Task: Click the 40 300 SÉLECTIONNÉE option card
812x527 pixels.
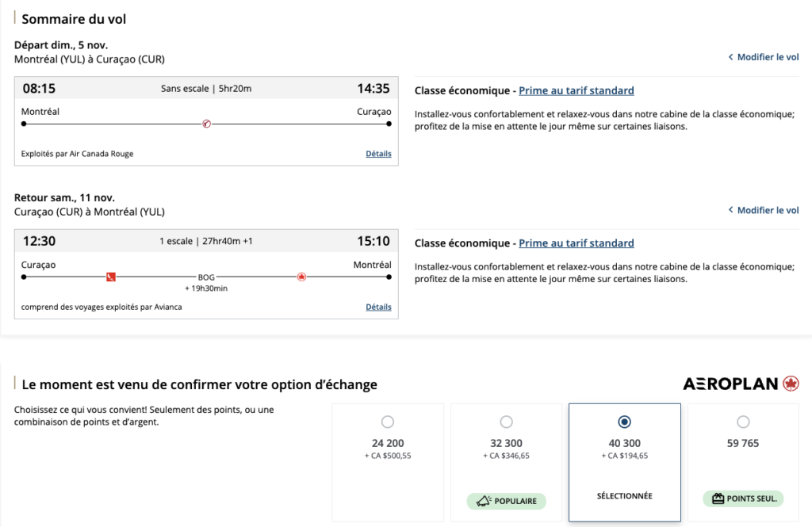Action: [x=624, y=464]
